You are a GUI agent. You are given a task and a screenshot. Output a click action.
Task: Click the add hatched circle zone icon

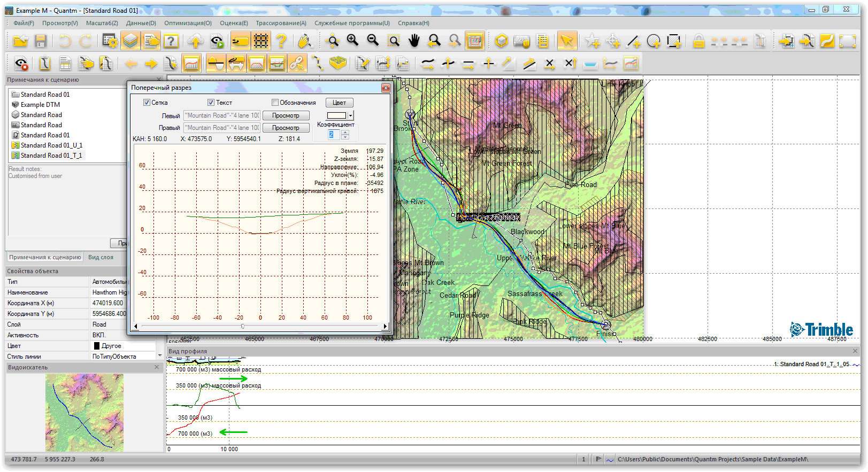tap(654, 41)
